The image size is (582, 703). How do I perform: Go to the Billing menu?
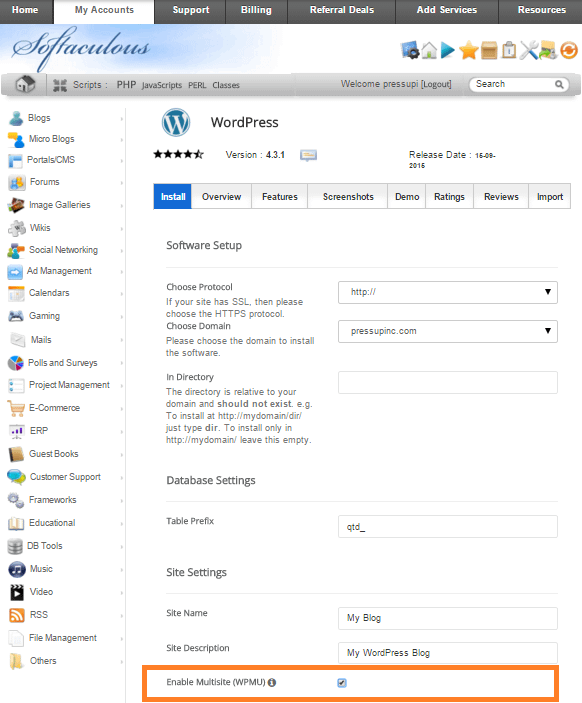tap(256, 10)
